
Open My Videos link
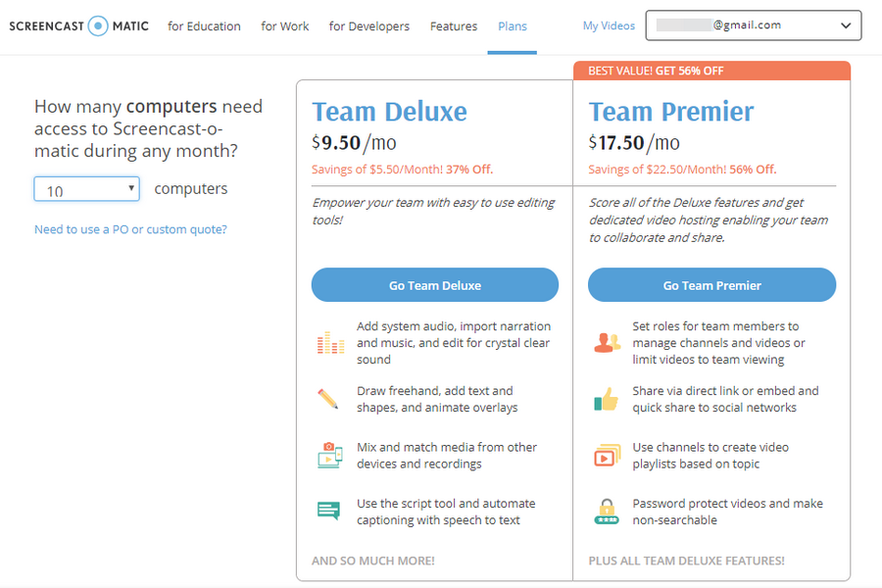pyautogui.click(x=609, y=25)
